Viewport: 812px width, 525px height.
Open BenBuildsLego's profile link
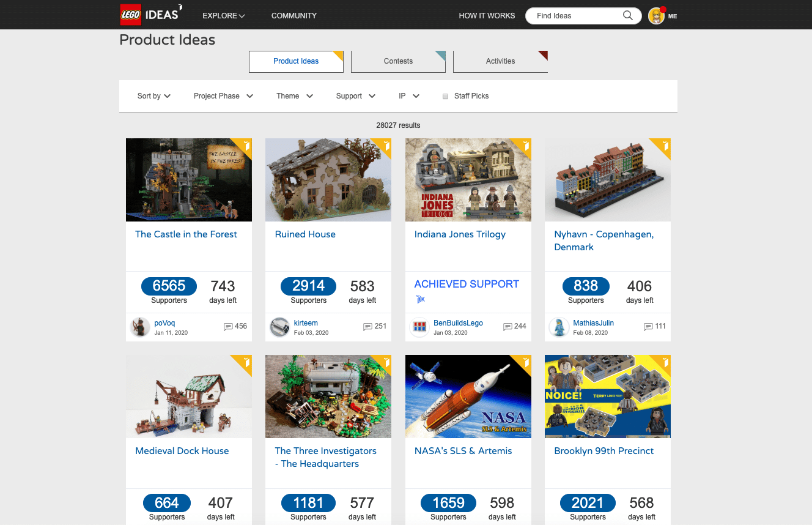(458, 323)
